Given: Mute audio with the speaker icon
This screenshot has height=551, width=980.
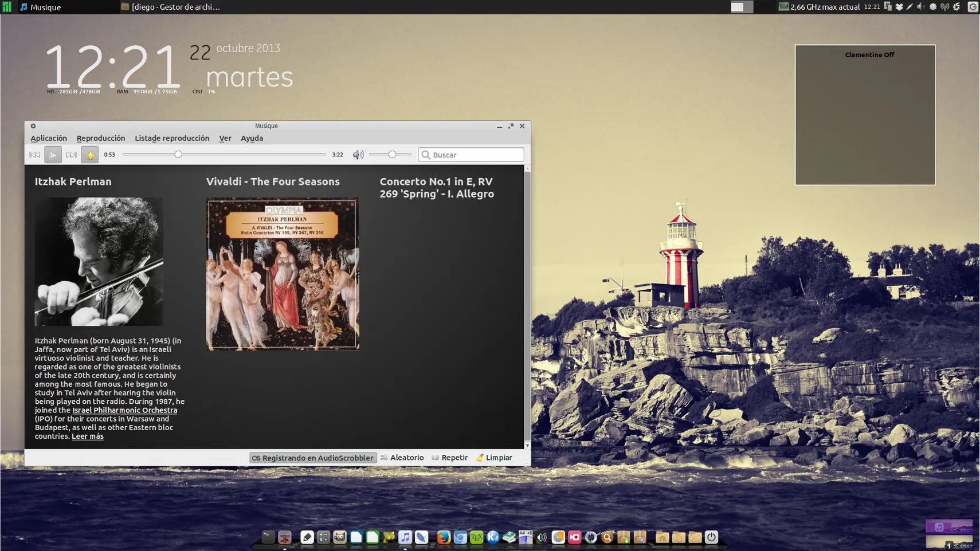Looking at the screenshot, I should coord(358,155).
